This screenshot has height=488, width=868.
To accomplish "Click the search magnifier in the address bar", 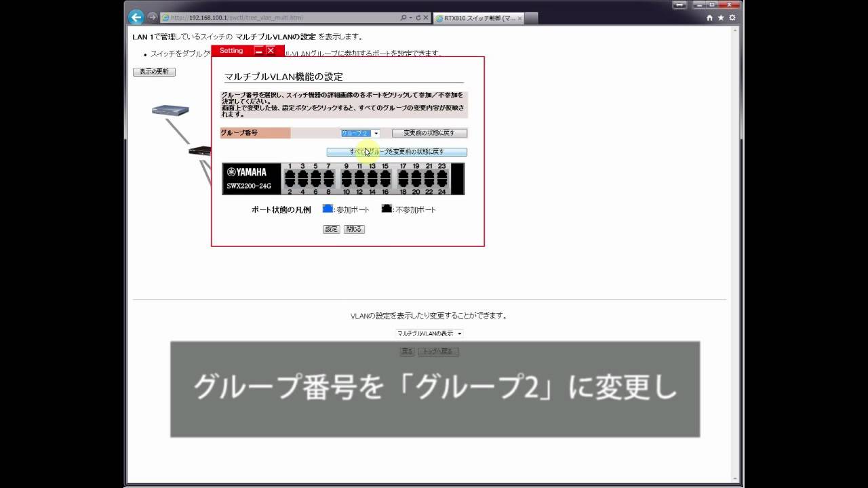I will click(x=403, y=18).
